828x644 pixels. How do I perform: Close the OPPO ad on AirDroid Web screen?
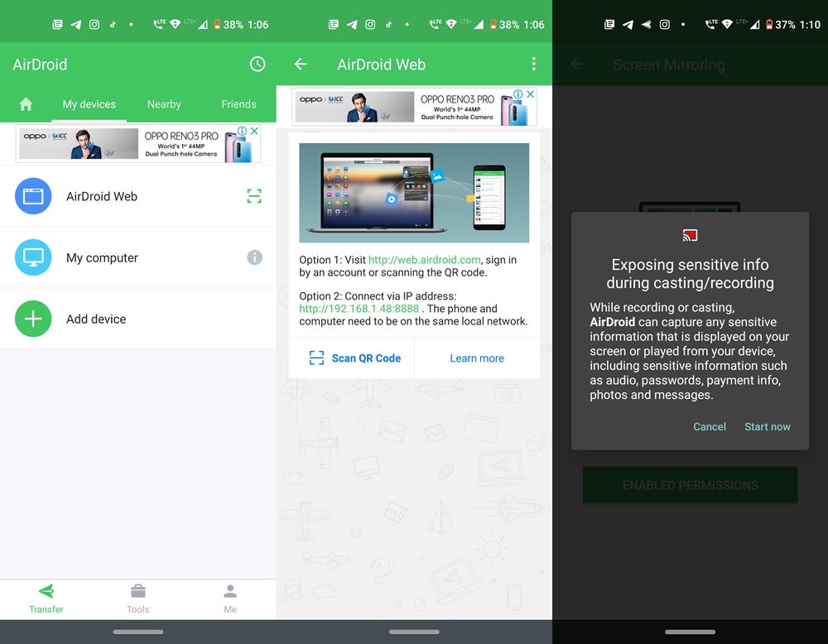[531, 94]
